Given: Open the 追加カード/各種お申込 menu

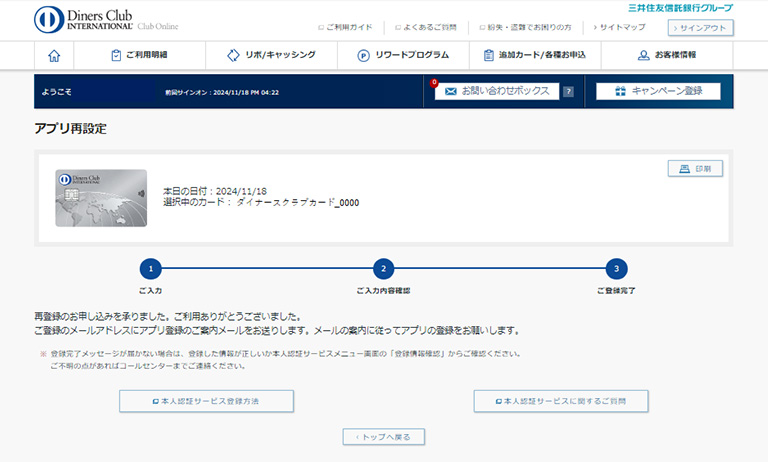Looking at the screenshot, I should coord(534,55).
